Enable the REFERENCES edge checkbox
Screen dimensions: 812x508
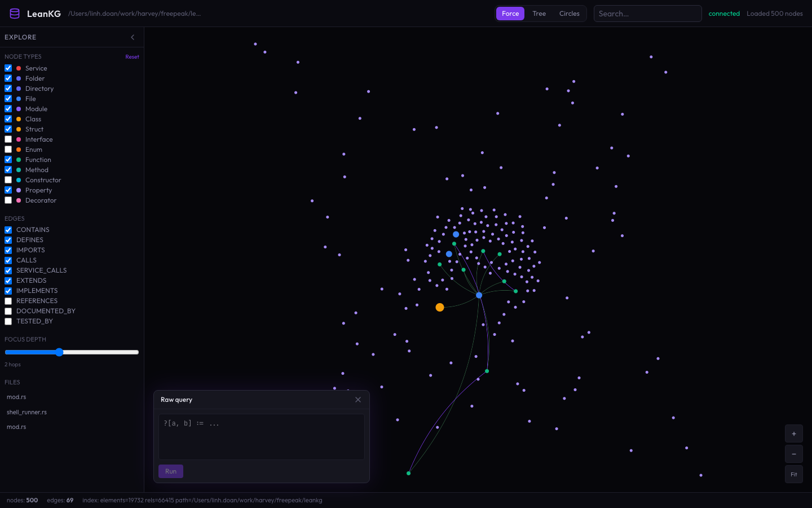click(x=8, y=301)
